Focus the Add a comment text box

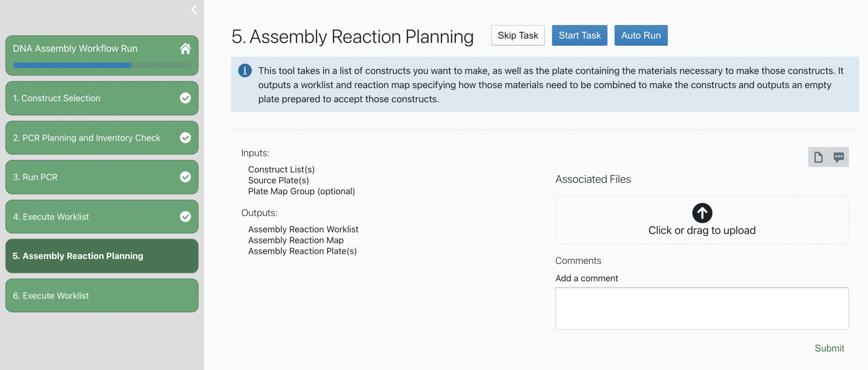[702, 308]
